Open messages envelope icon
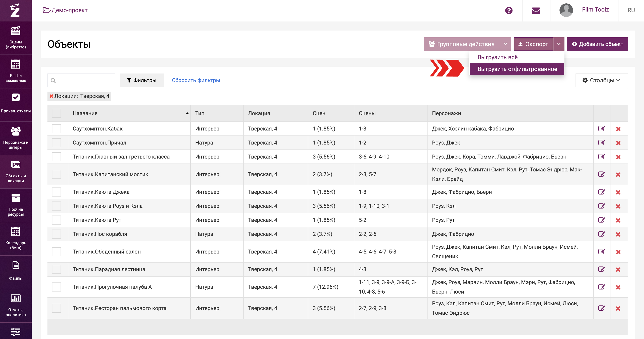 point(536,10)
